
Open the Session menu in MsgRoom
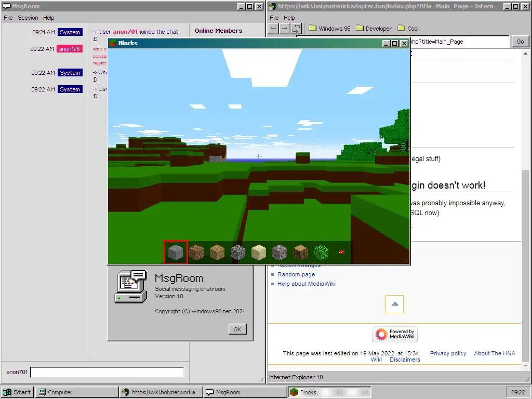click(28, 18)
